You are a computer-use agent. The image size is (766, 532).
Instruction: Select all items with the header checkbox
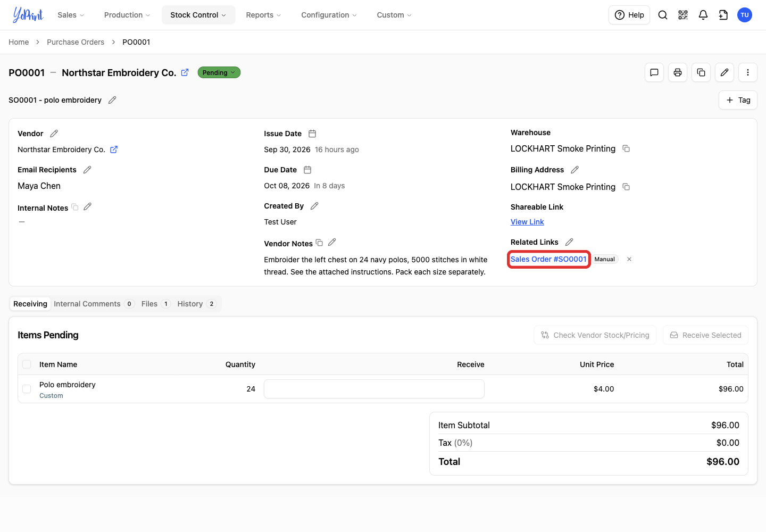(27, 364)
